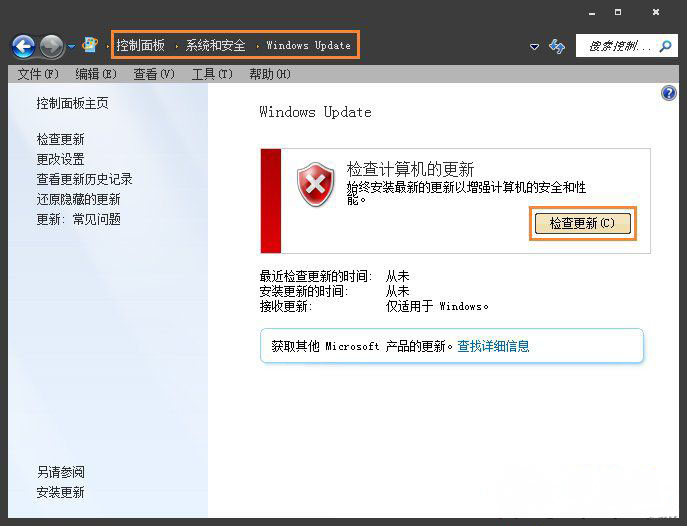Open the 编辑(E) menu
Viewport: 687px width, 526px height.
click(96, 74)
